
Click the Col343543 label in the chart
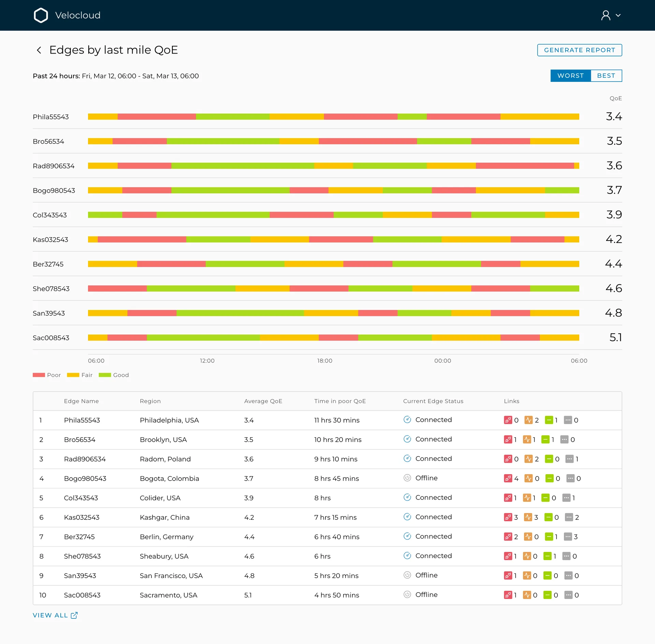tap(49, 215)
